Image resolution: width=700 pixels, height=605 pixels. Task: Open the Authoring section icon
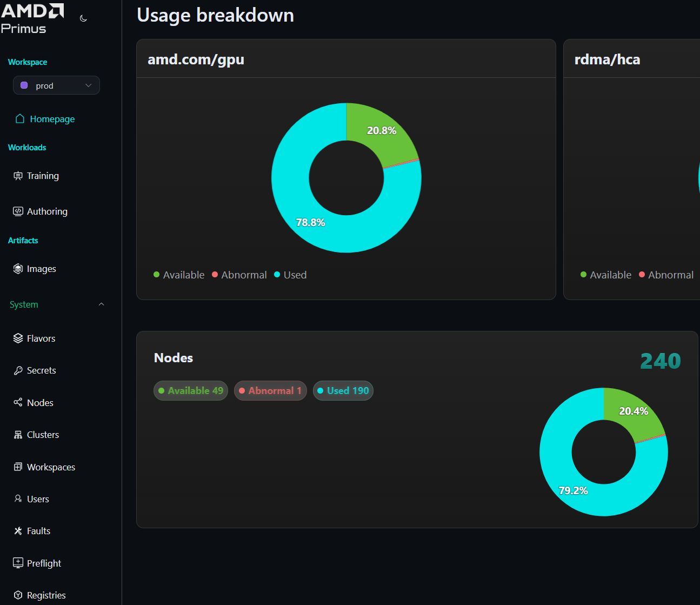[x=18, y=211]
